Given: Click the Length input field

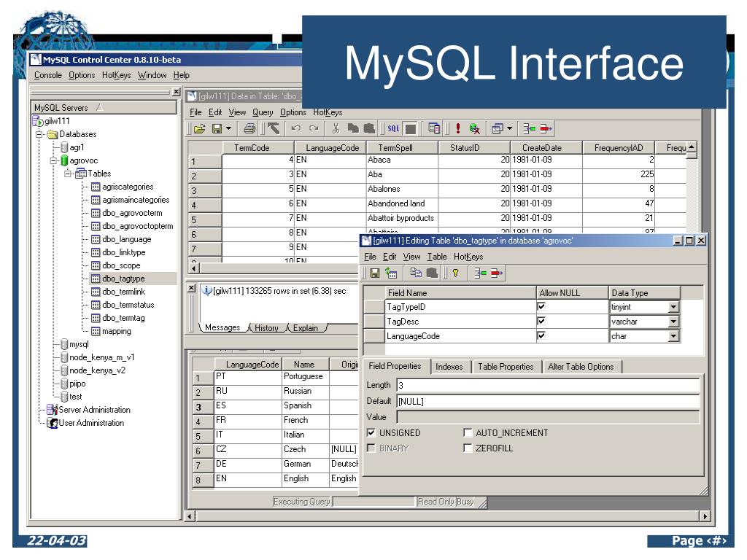Looking at the screenshot, I should pyautogui.click(x=548, y=385).
